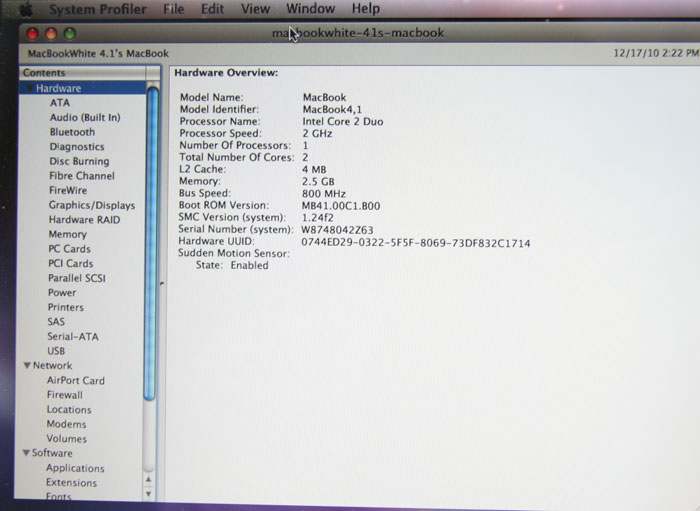This screenshot has height=511, width=700.
Task: Click the date and time 12/17/10 2:22 PM
Action: point(656,53)
